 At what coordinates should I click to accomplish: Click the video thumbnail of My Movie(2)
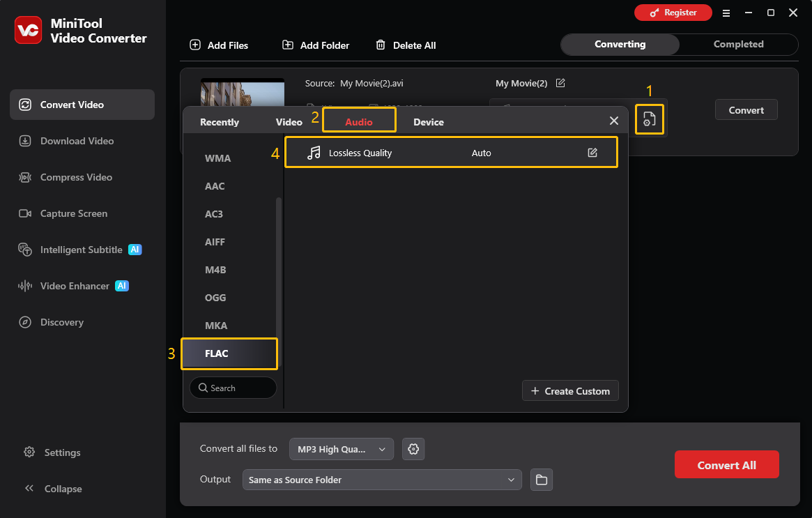pos(243,92)
